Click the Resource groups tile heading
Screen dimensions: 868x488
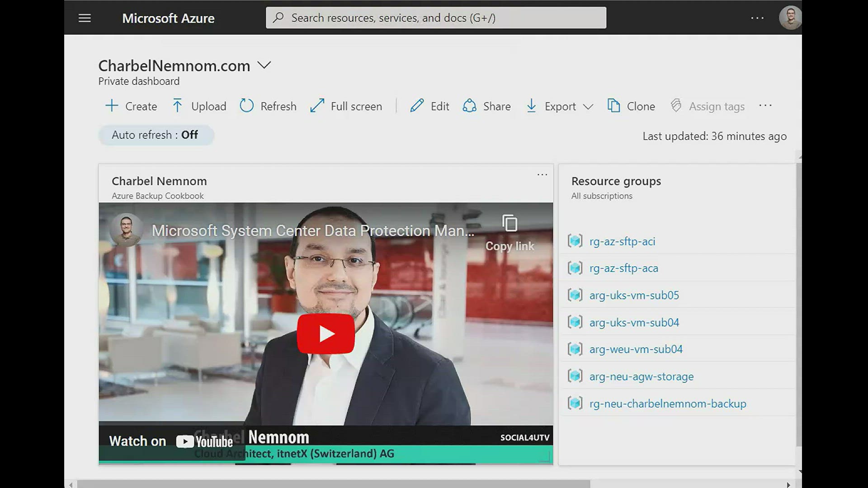[616, 181]
